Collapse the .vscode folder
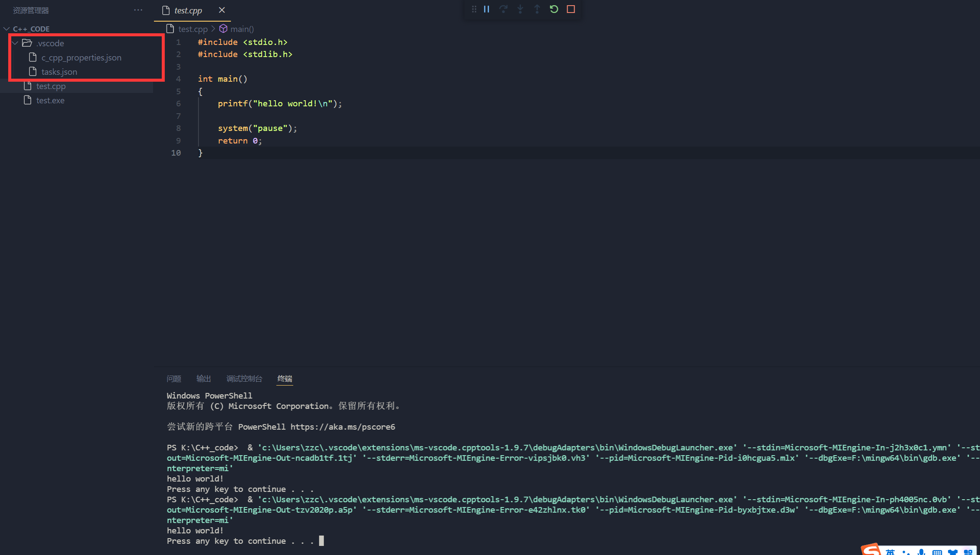The height and width of the screenshot is (555, 980). [16, 43]
